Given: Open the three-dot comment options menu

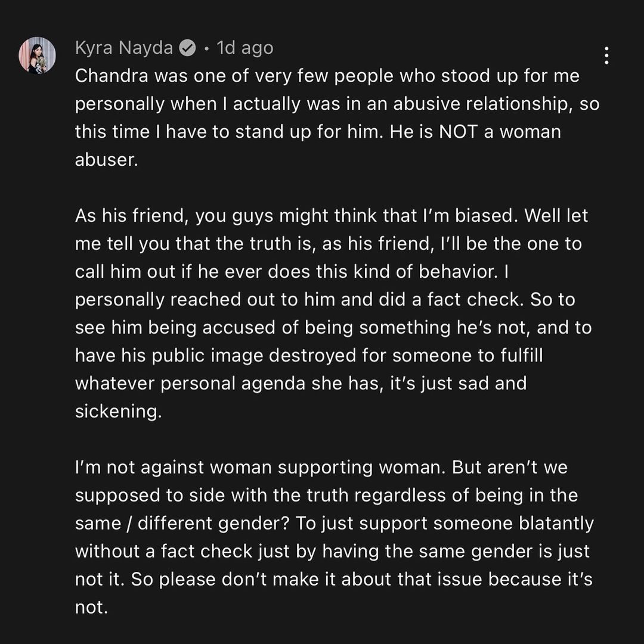Looking at the screenshot, I should point(606,56).
